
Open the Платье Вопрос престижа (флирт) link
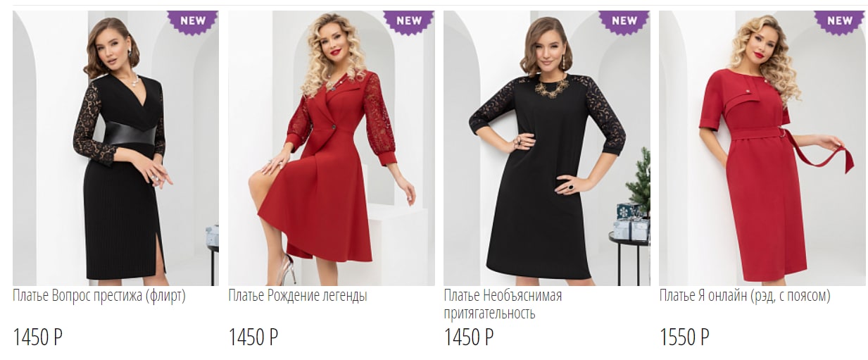pyautogui.click(x=99, y=296)
